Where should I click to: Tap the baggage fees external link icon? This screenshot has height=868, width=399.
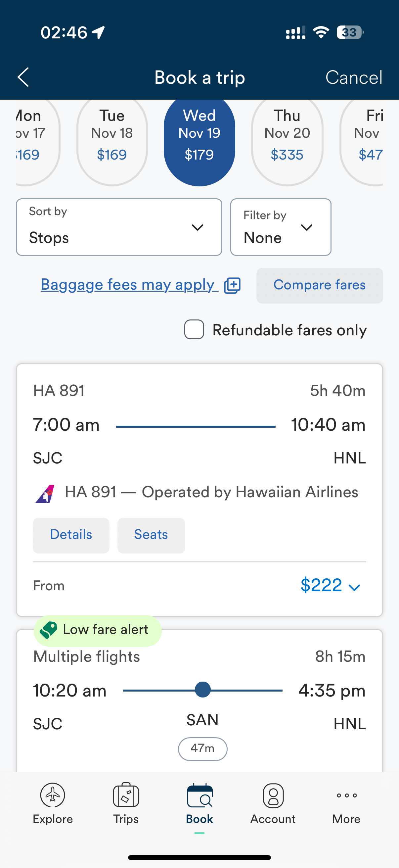pos(232,286)
